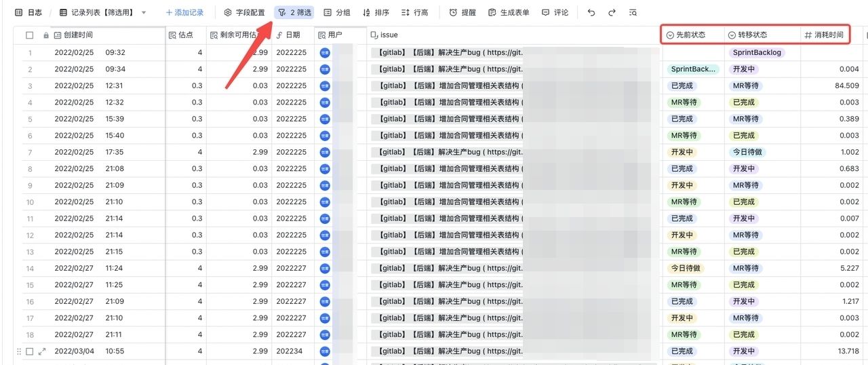Viewport: 868px width, 365px height.
Task: Open the 分组 grouping options
Action: click(x=337, y=12)
